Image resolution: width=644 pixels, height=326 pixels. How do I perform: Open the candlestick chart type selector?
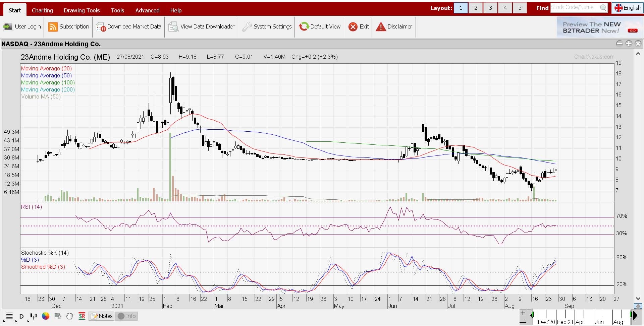click(34, 316)
